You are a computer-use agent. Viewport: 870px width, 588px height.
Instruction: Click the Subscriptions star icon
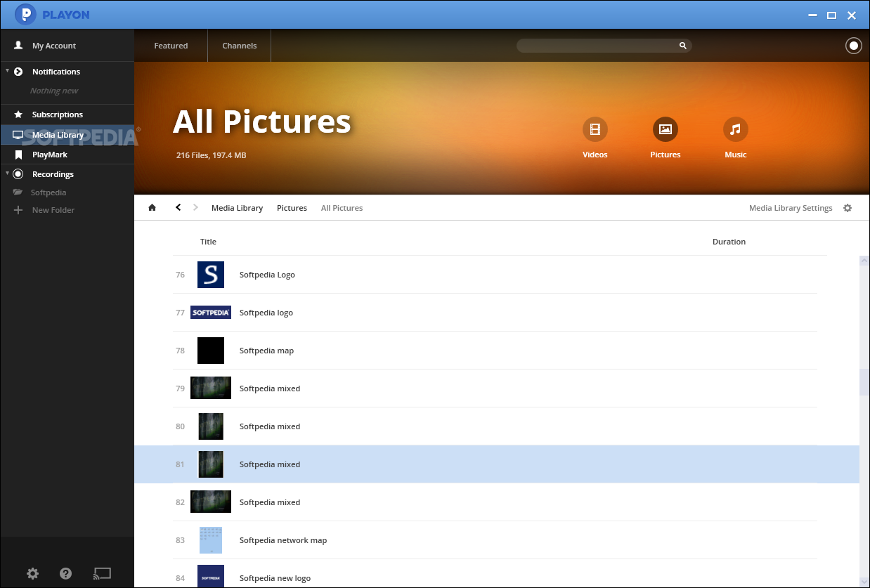pyautogui.click(x=18, y=115)
